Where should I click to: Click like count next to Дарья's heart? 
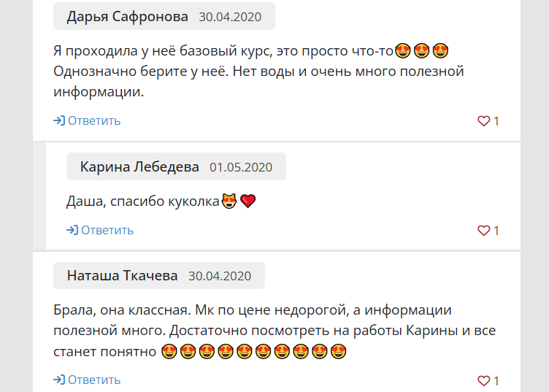pos(496,121)
